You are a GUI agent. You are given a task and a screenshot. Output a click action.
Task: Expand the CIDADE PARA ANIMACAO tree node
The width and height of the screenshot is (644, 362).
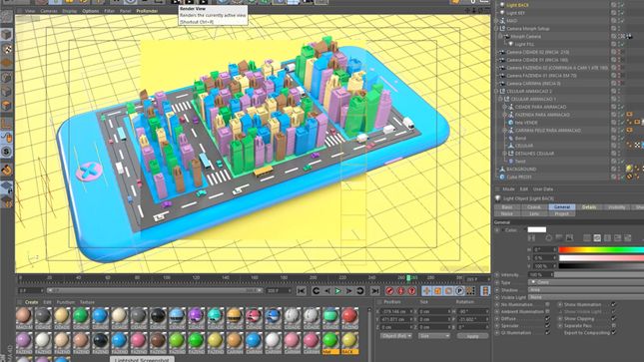[505, 107]
